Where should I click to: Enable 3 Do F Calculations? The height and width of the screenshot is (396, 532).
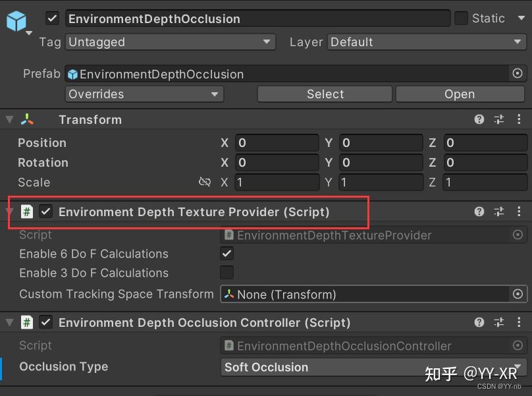tap(226, 273)
